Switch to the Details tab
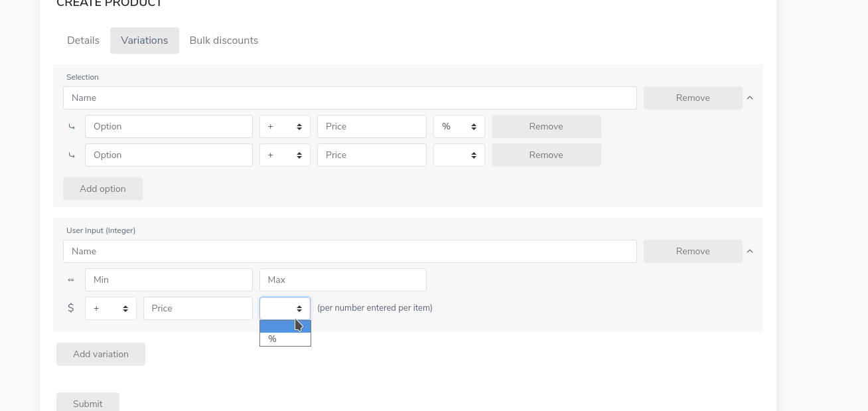Screen dimensions: 868x411 click(x=83, y=41)
